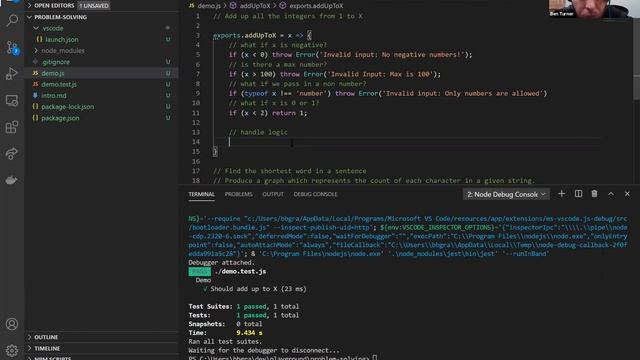The width and height of the screenshot is (640, 360).
Task: Click comment '// handle logic'
Action: point(258,132)
